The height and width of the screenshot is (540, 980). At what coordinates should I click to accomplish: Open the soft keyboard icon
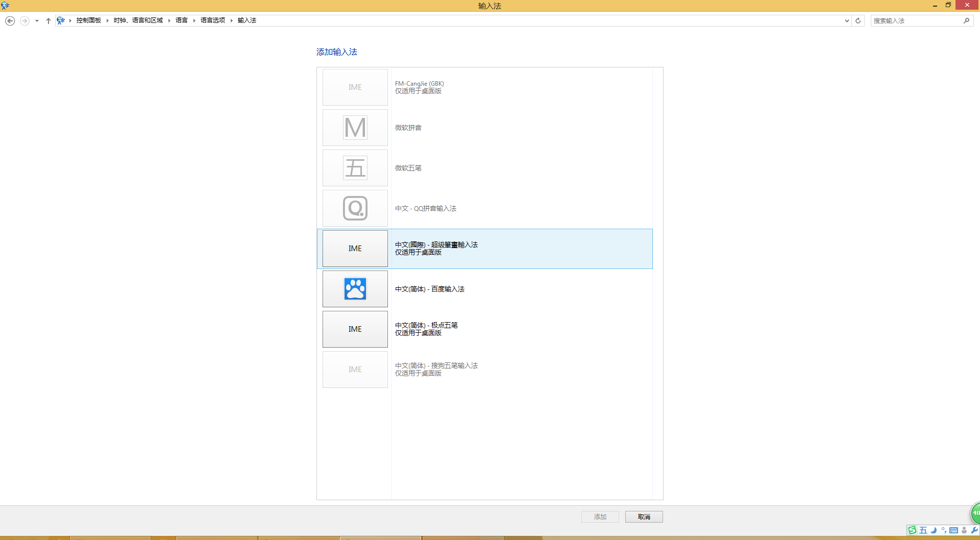(x=953, y=530)
